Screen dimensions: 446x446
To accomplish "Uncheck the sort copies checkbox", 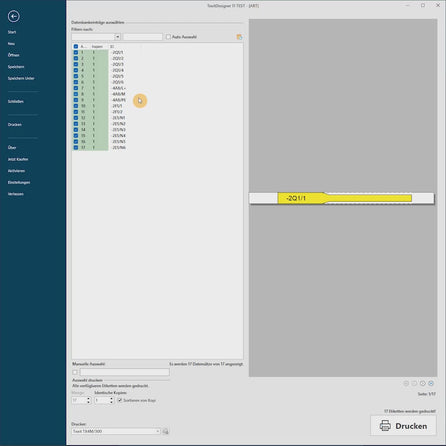I will 120,400.
